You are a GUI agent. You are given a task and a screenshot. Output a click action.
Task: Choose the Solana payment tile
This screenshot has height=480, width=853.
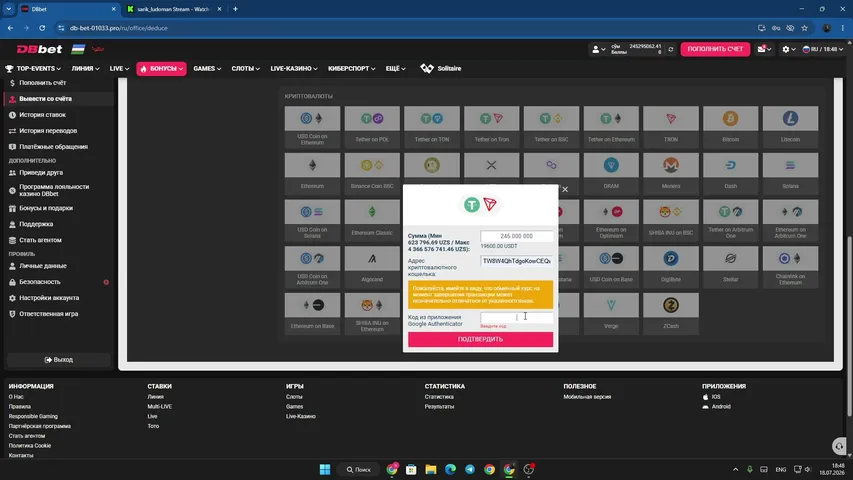(790, 173)
